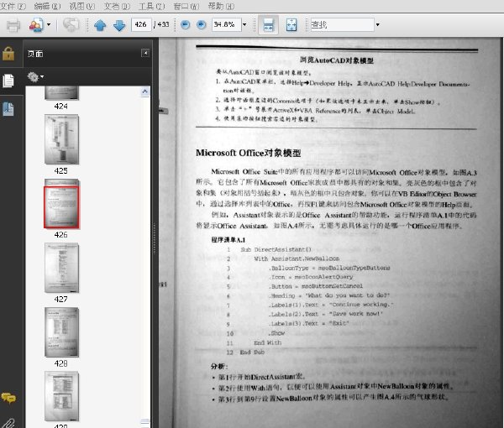Click the '分析:' label in document

[x=219, y=367]
